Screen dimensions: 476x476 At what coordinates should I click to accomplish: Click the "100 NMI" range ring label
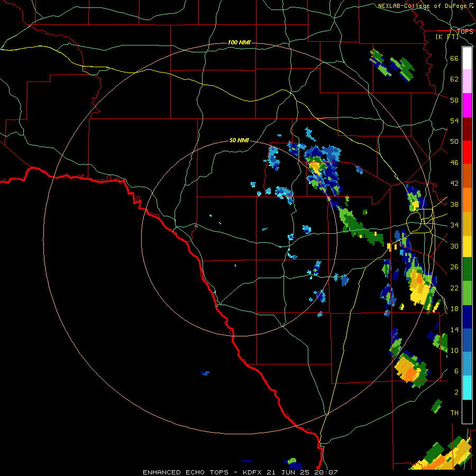coord(239,42)
